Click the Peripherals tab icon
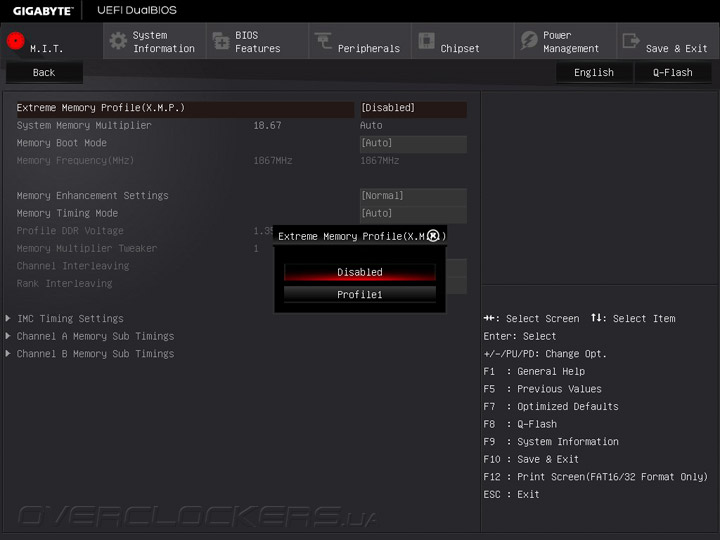The width and height of the screenshot is (720, 540). click(x=323, y=41)
